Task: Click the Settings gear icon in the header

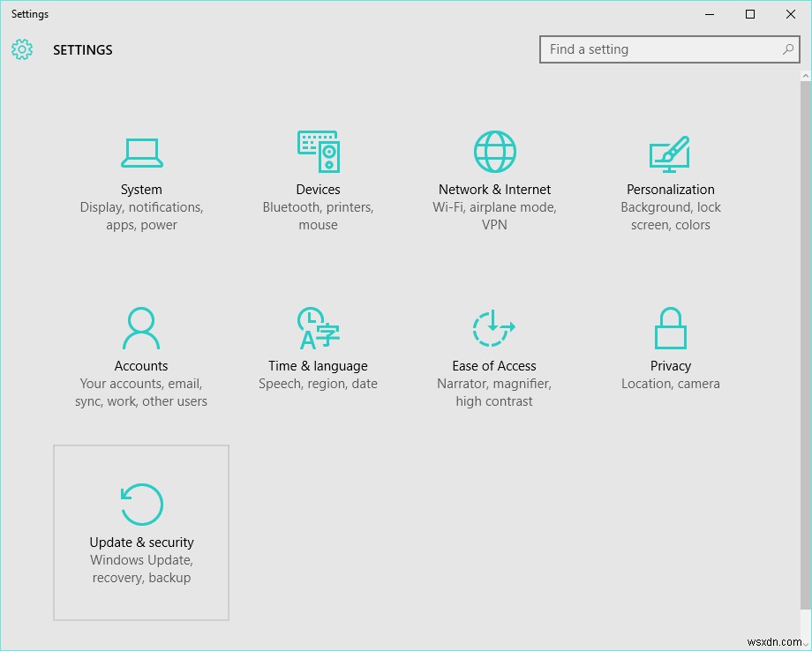Action: tap(21, 49)
